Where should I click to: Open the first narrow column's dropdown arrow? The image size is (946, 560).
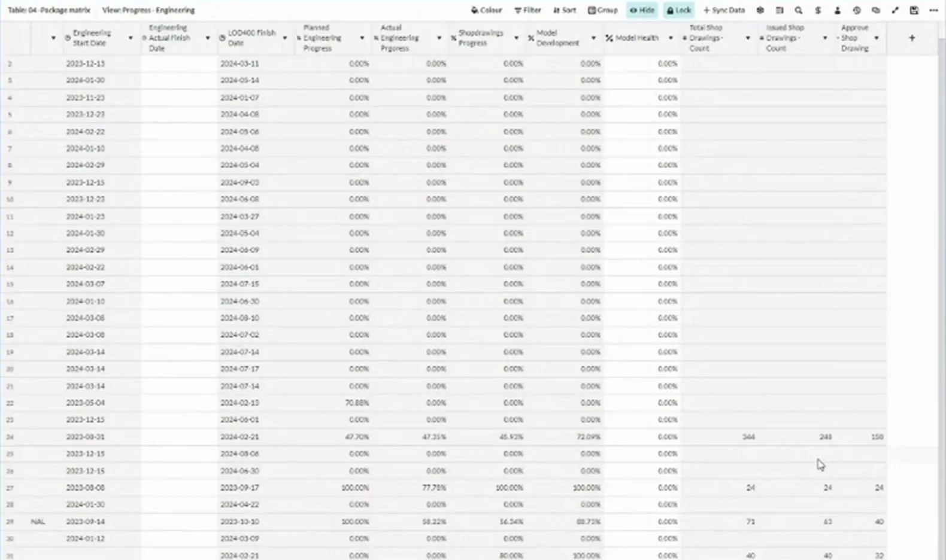[x=53, y=38]
